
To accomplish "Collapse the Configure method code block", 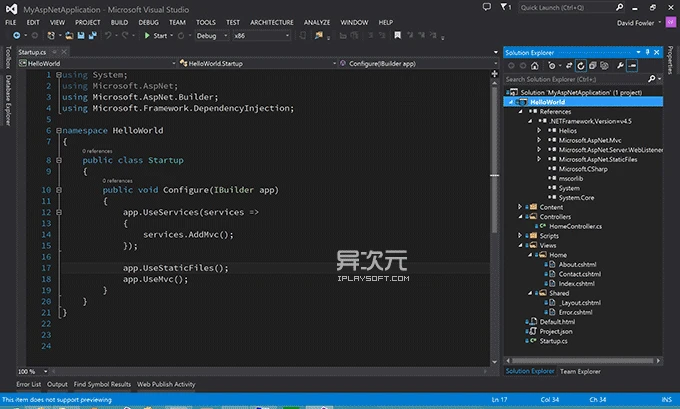I will click(x=59, y=190).
